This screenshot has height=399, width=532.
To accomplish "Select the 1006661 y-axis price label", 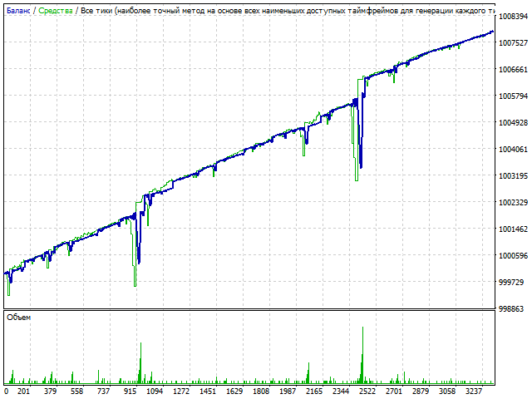I will [513, 70].
